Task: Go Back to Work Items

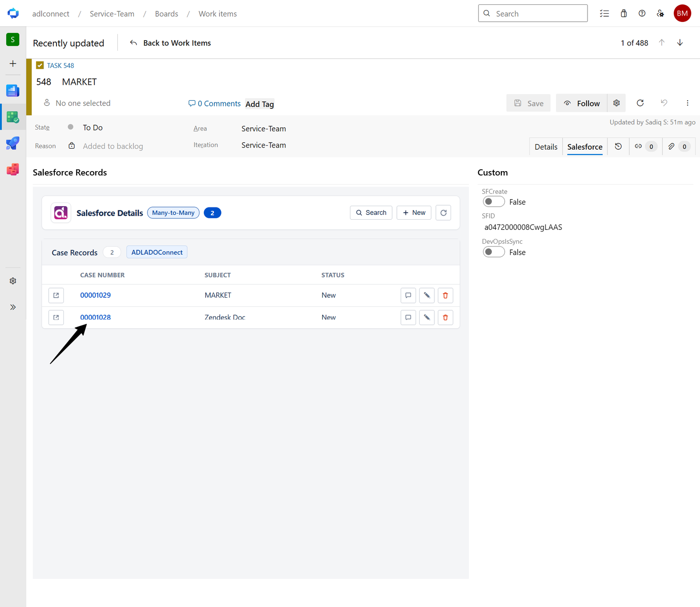Action: (x=171, y=43)
